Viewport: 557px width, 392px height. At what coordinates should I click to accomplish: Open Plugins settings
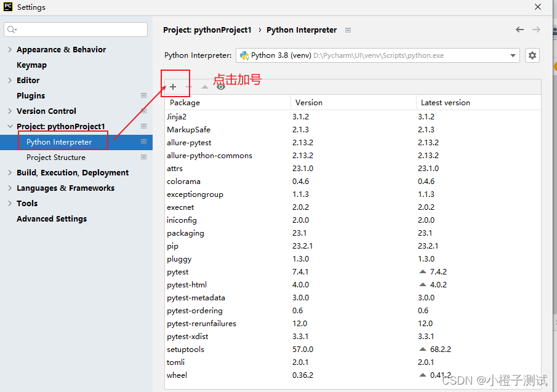point(31,95)
